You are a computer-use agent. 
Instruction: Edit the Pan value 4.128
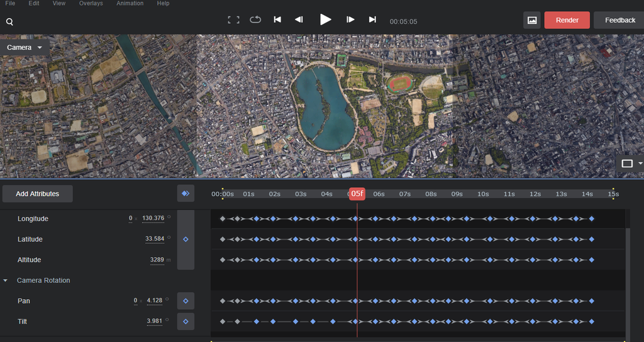coord(155,301)
